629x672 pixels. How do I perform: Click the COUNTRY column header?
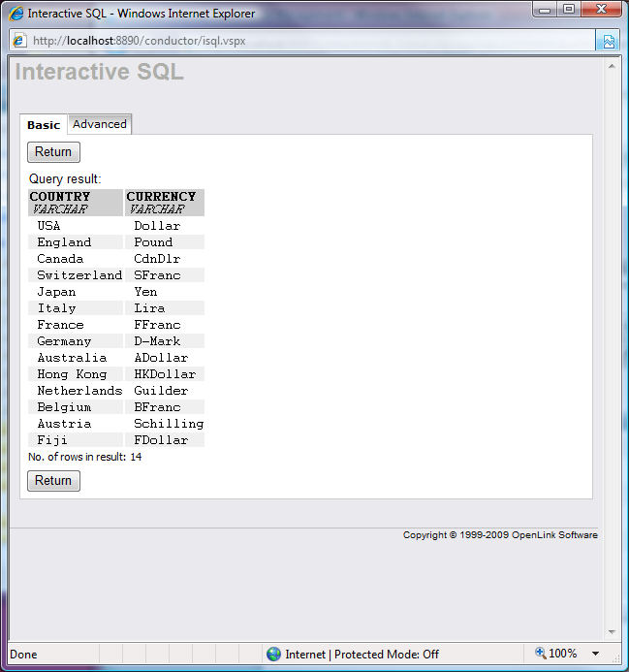click(60, 197)
